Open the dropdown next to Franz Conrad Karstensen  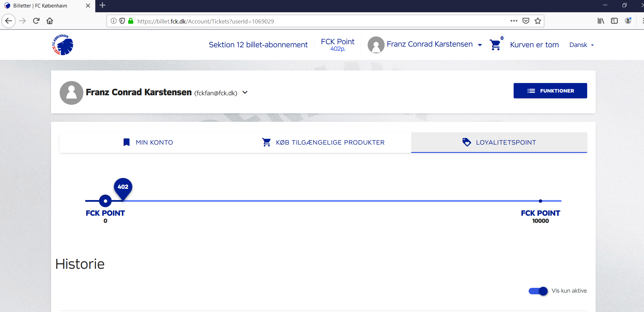(480, 45)
